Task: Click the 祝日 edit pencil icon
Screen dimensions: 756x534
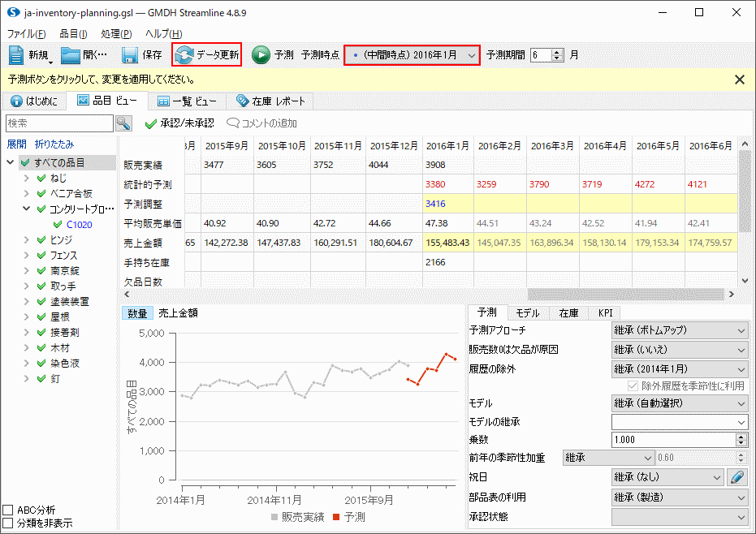Action: [x=737, y=478]
